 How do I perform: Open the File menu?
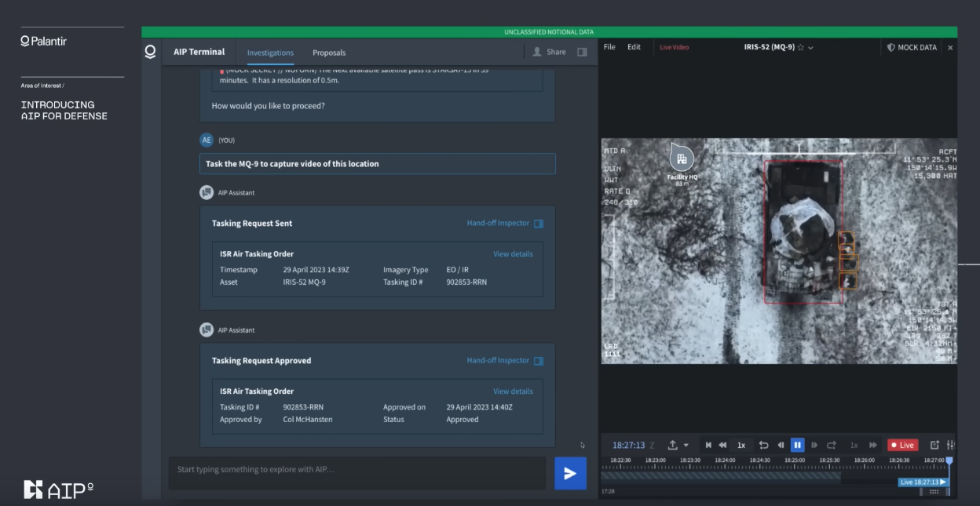click(x=609, y=47)
